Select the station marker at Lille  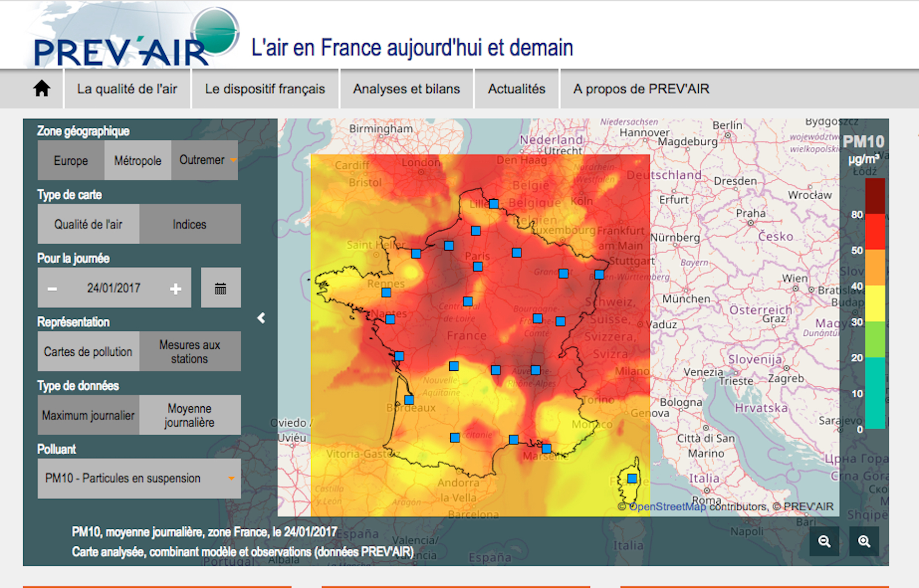pyautogui.click(x=494, y=204)
